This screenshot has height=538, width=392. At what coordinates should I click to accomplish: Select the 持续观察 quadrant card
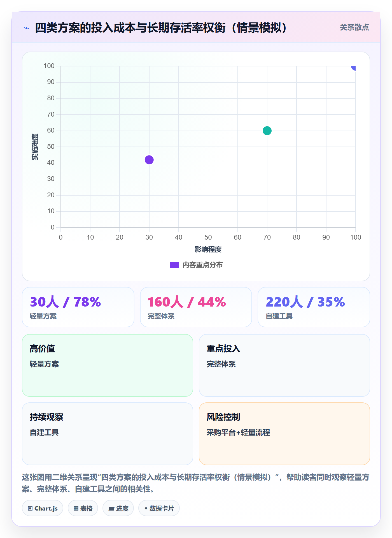(108, 434)
